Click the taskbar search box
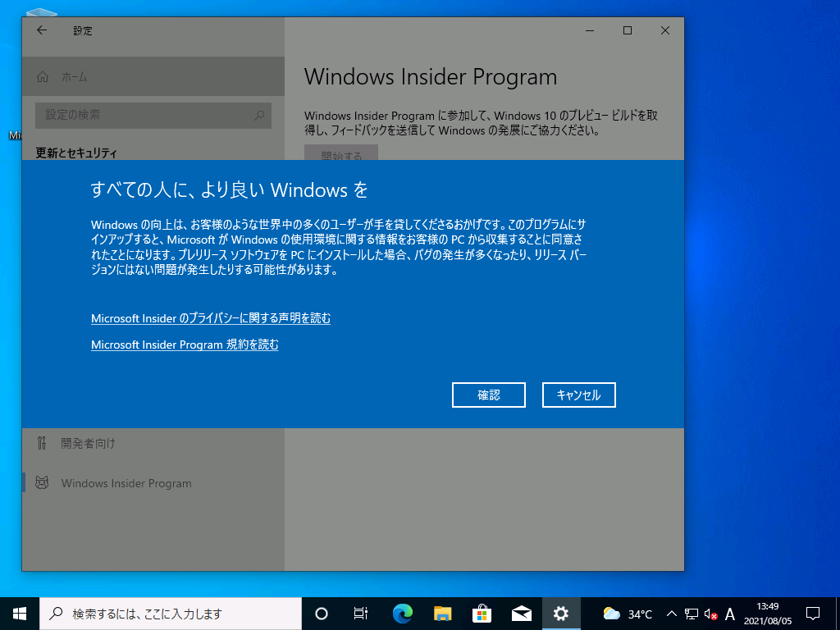Image resolution: width=840 pixels, height=630 pixels. (x=171, y=614)
